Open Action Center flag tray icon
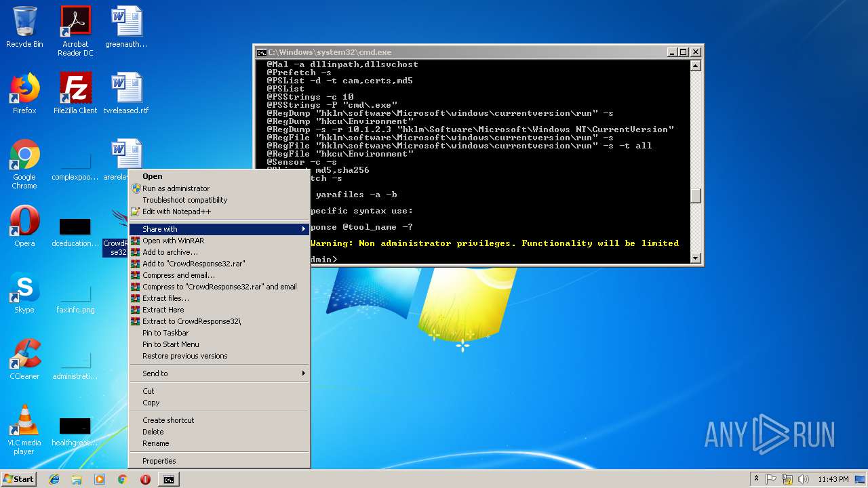 (x=771, y=479)
